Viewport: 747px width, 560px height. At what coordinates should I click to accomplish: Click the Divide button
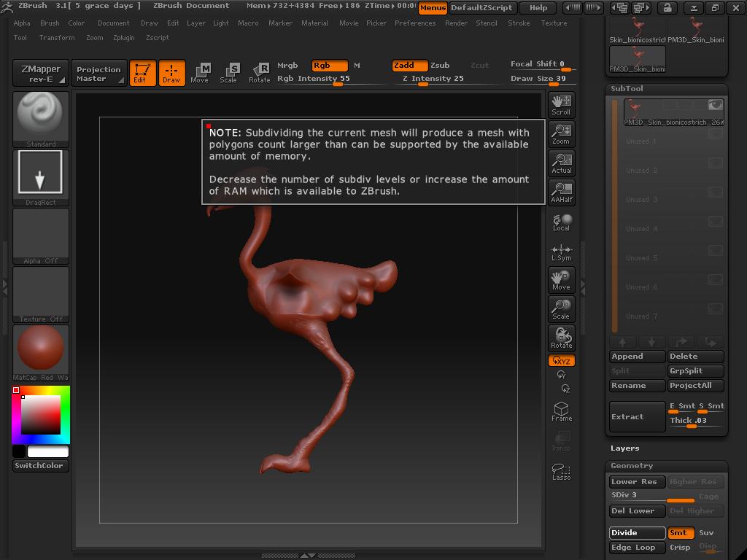tap(637, 533)
